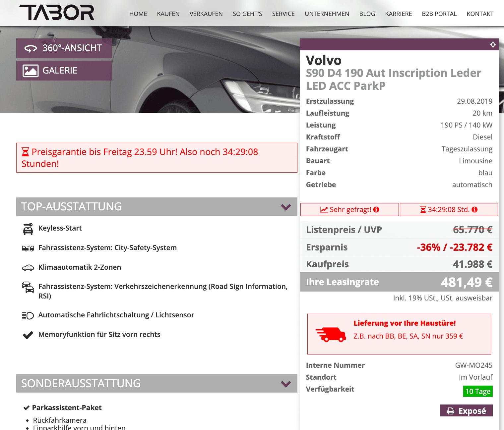Viewport: 504px width, 430px height.
Task: Click info icon next to Sehr gefragt
Action: click(376, 209)
